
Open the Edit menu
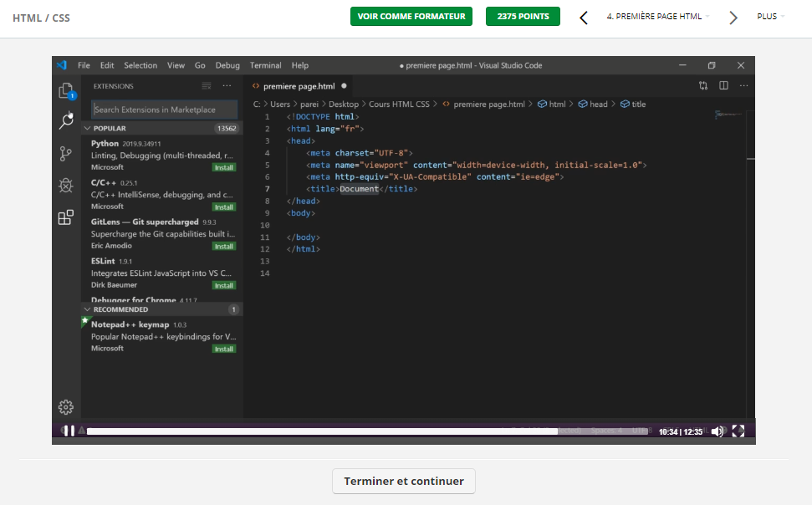[107, 65]
